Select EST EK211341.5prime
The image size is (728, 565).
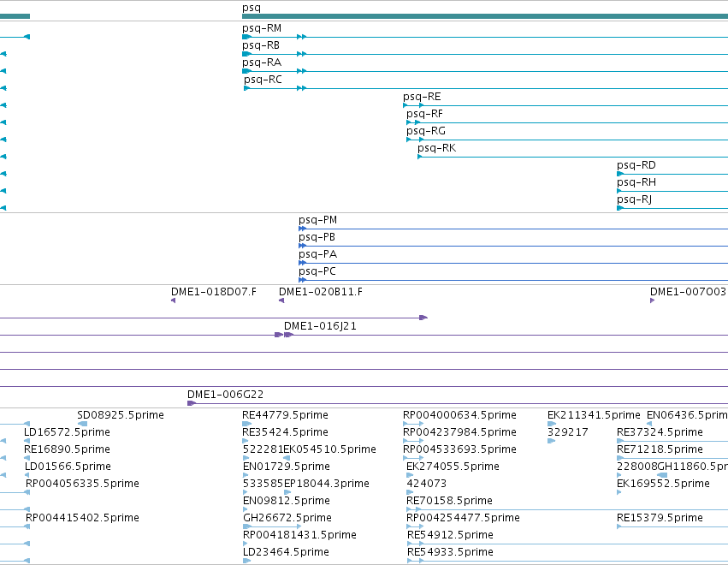[x=594, y=415]
